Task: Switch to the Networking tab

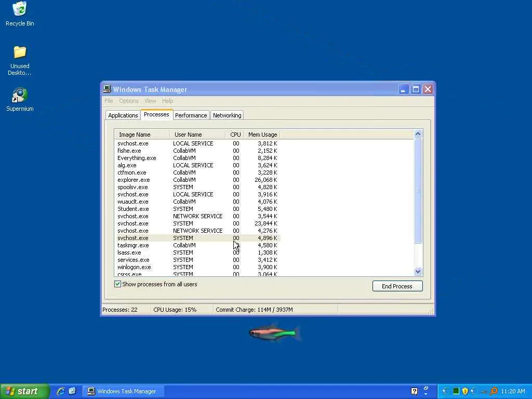Action: click(227, 115)
